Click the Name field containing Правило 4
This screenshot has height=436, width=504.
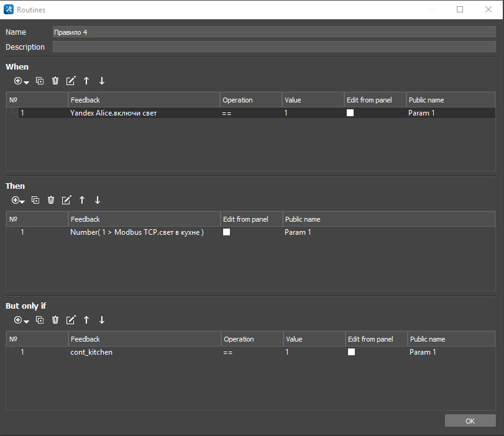coord(274,32)
